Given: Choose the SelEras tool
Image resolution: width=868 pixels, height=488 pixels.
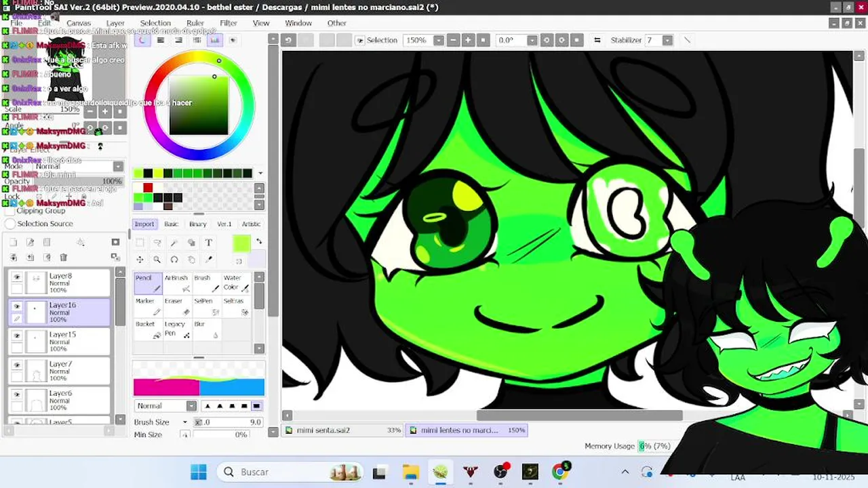Looking at the screenshot, I should coord(236,306).
